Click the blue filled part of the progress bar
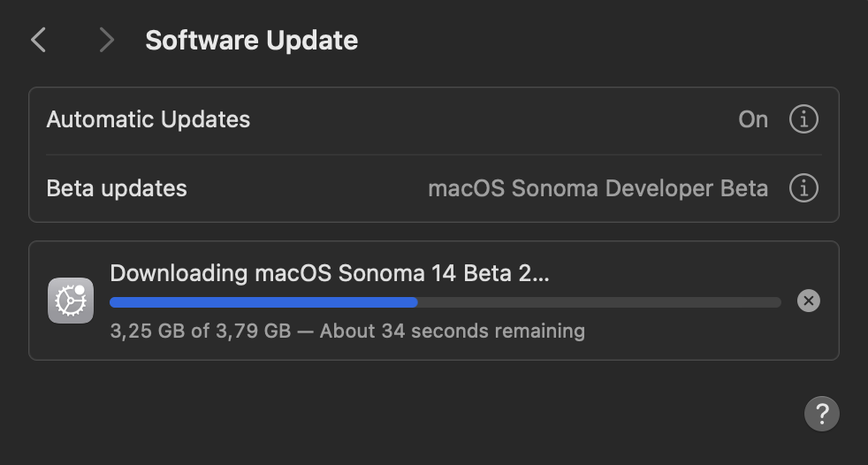 263,302
